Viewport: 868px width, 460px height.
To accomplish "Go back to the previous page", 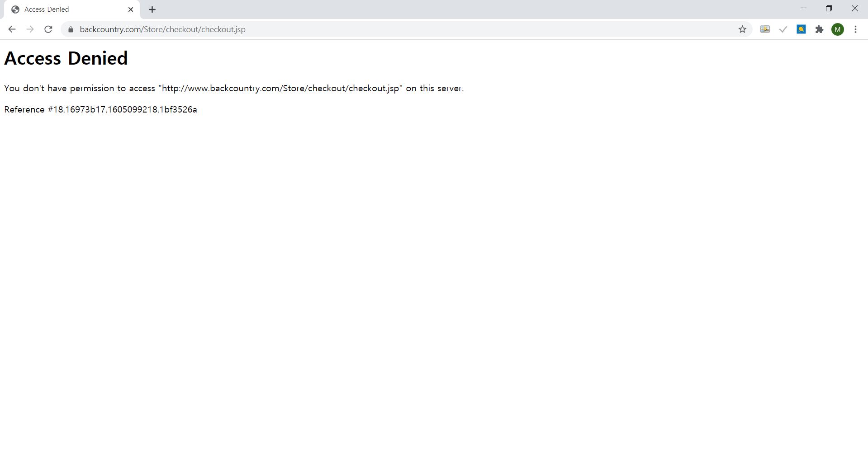I will tap(12, 29).
